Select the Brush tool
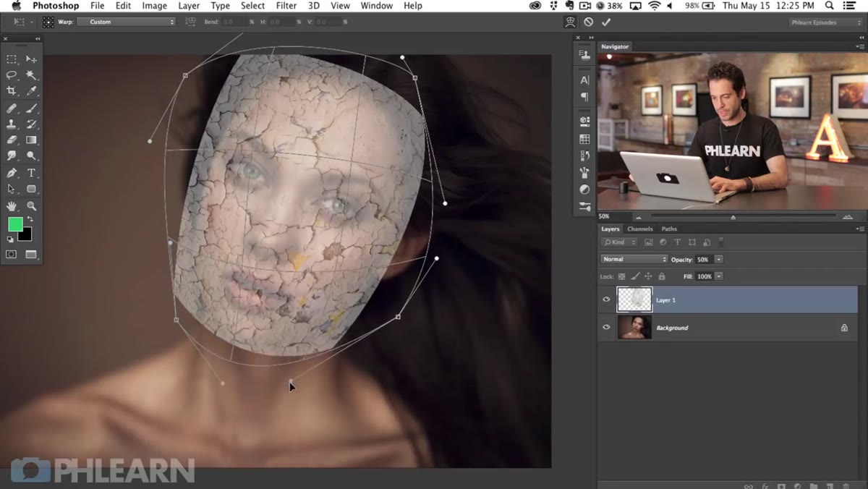 coord(31,109)
